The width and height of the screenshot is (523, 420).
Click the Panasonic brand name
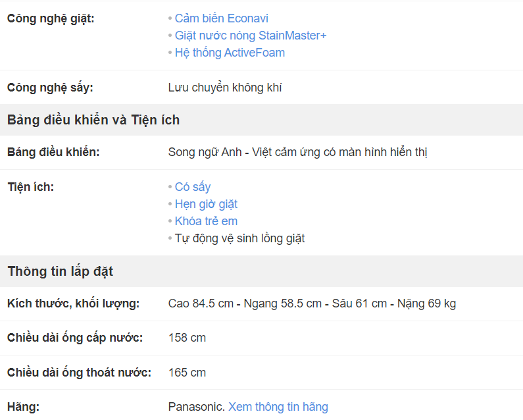point(197,407)
